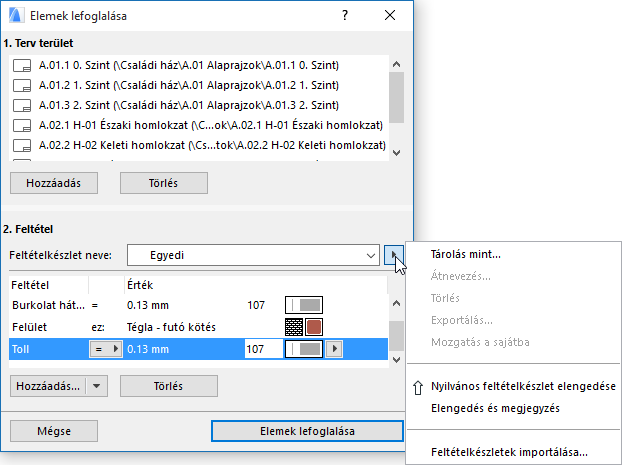Open the Feltételkészlet neve dropdown showing Egyedi
Image resolution: width=622 pixels, height=465 pixels.
[x=253, y=255]
